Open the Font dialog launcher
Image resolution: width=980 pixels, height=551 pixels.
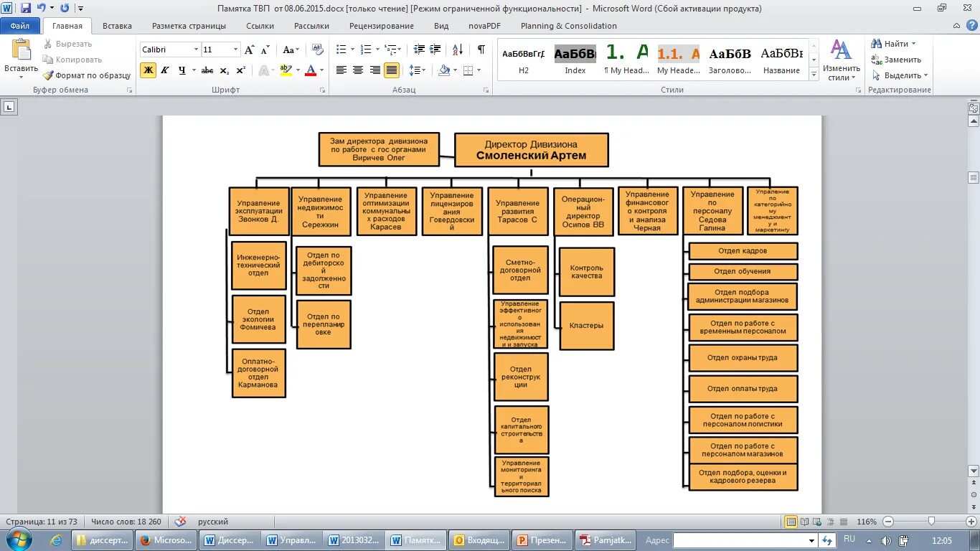point(321,90)
